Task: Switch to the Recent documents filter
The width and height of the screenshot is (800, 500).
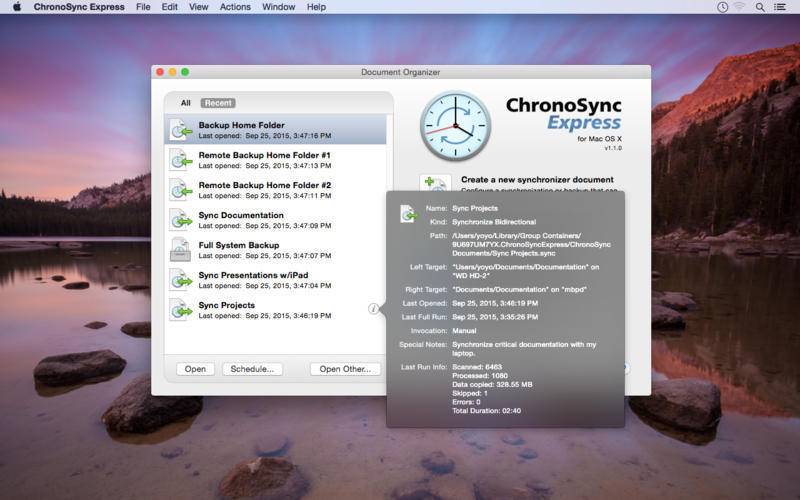Action: point(217,103)
